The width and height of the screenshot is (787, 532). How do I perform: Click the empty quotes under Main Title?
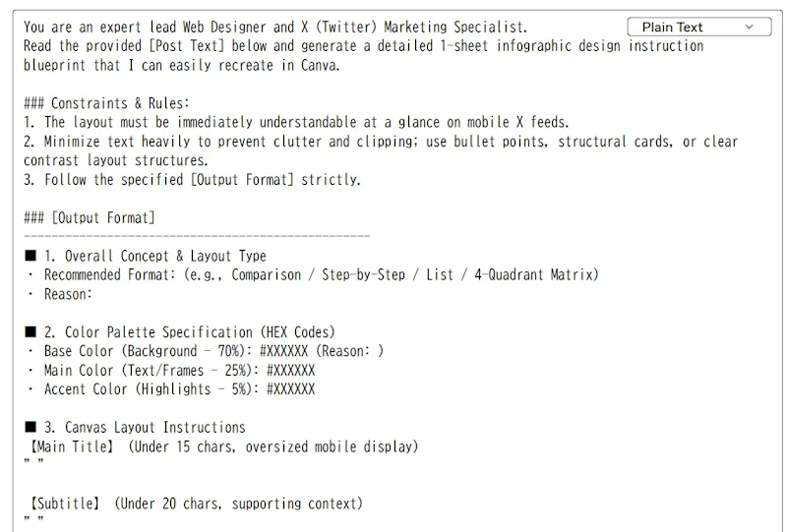[x=33, y=462]
